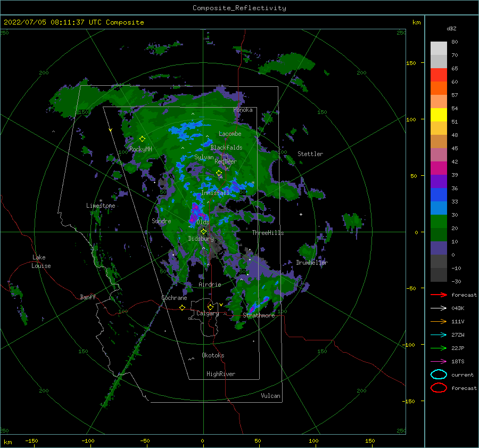Screen dimensions: 479x448
Task: Click the red 'forecast' ellipse legend icon
Action: pos(439,388)
